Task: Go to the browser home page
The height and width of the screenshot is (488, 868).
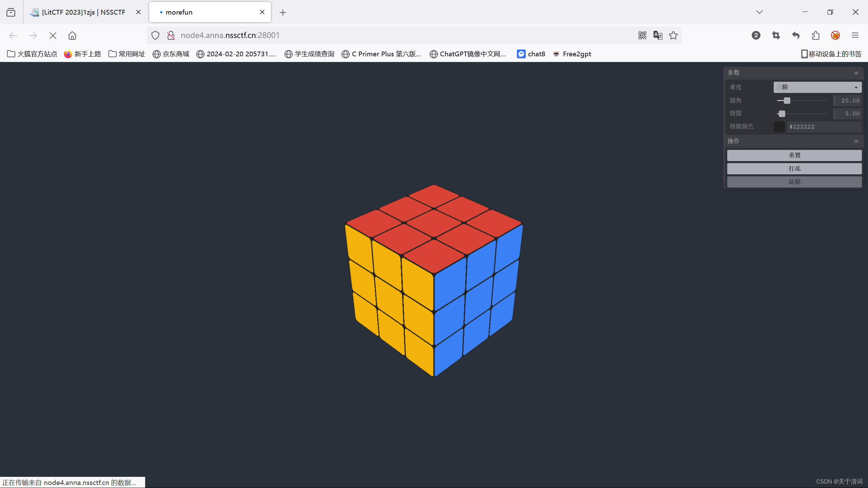Action: coord(72,35)
